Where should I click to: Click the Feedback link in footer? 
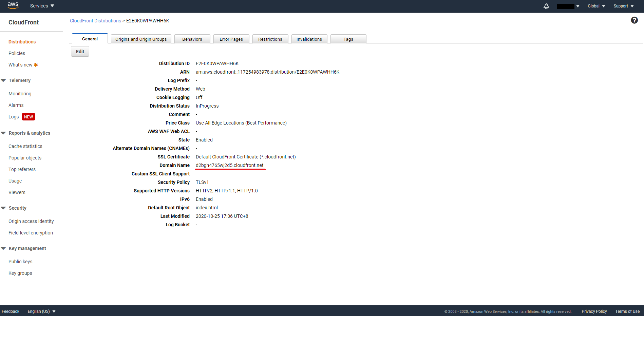click(x=11, y=311)
